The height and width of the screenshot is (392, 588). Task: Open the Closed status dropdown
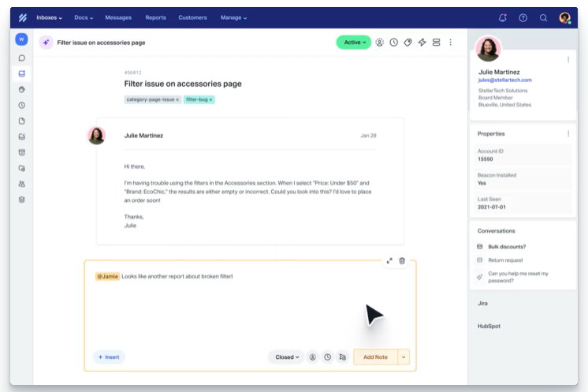[287, 357]
